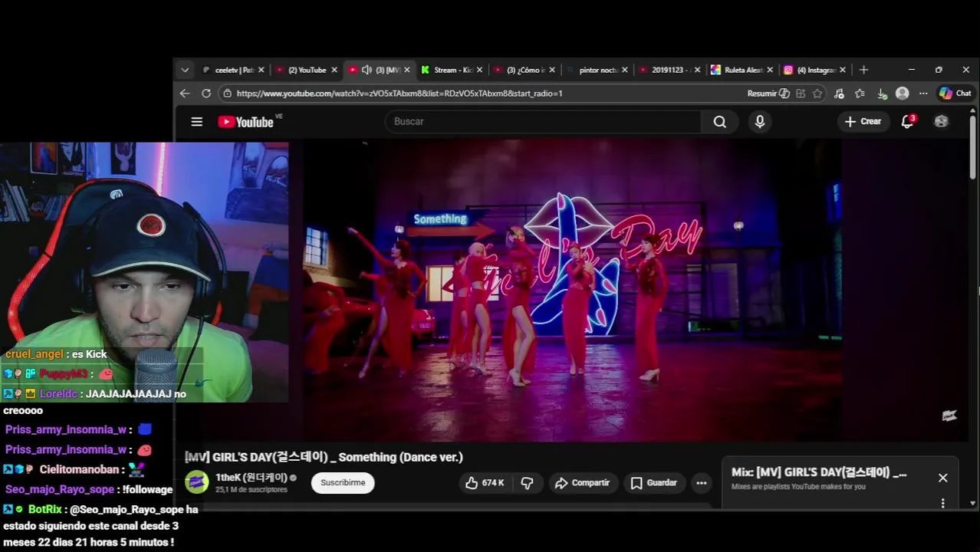Click the YouTube URL address bar
Image resolution: width=980 pixels, height=552 pixels.
click(x=399, y=94)
